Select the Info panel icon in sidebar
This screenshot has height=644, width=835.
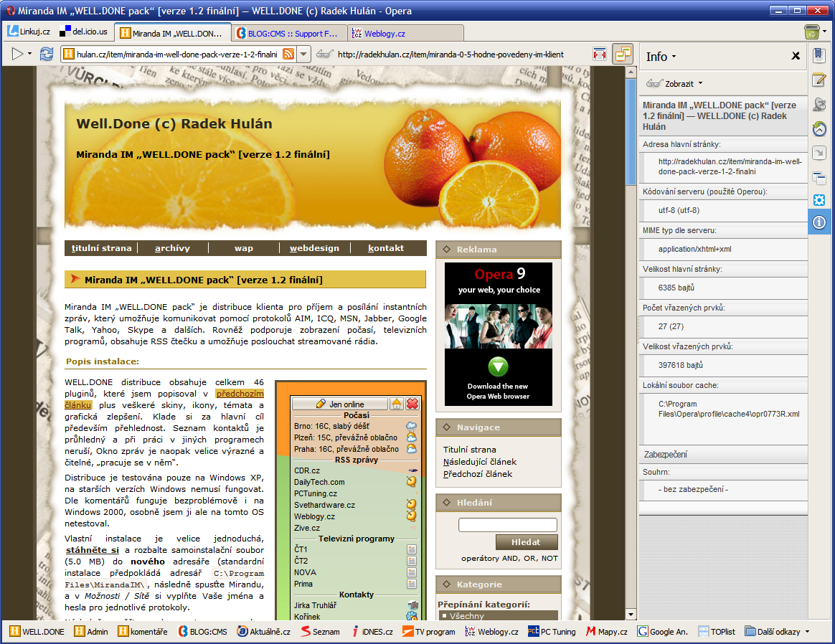(x=819, y=222)
